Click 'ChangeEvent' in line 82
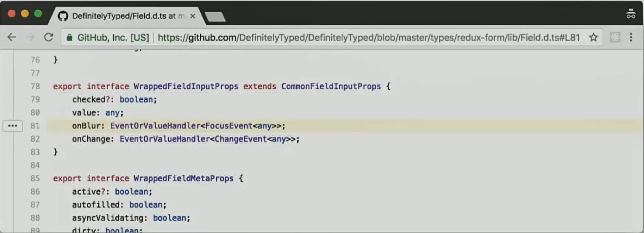Image resolution: width=644 pixels, height=233 pixels. pos(241,139)
